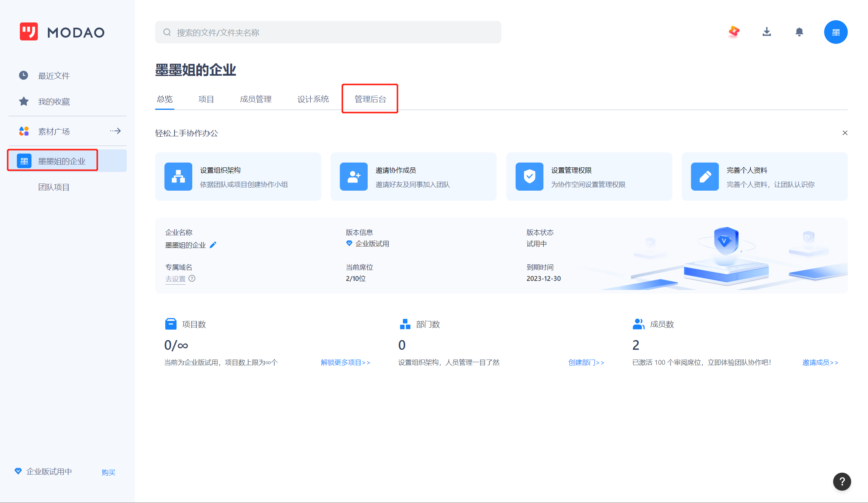Open the floating help question mark button
Screen dimensions: 868x503
pos(842,482)
